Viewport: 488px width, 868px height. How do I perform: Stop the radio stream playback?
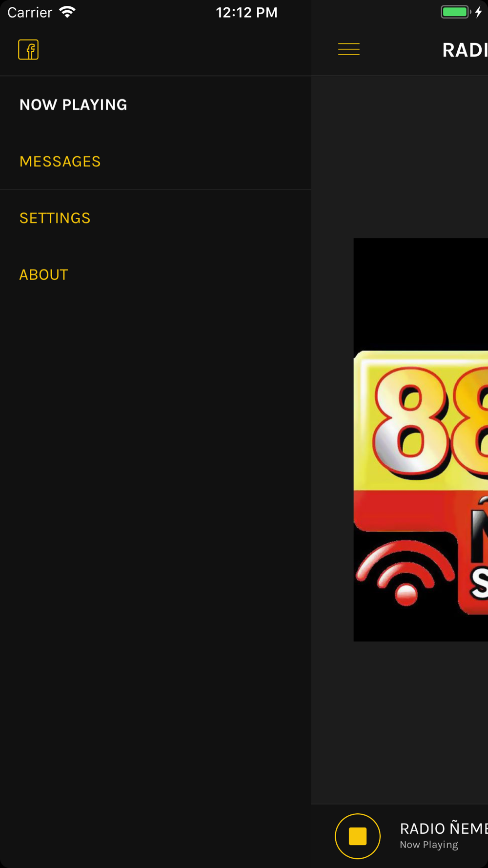click(358, 836)
